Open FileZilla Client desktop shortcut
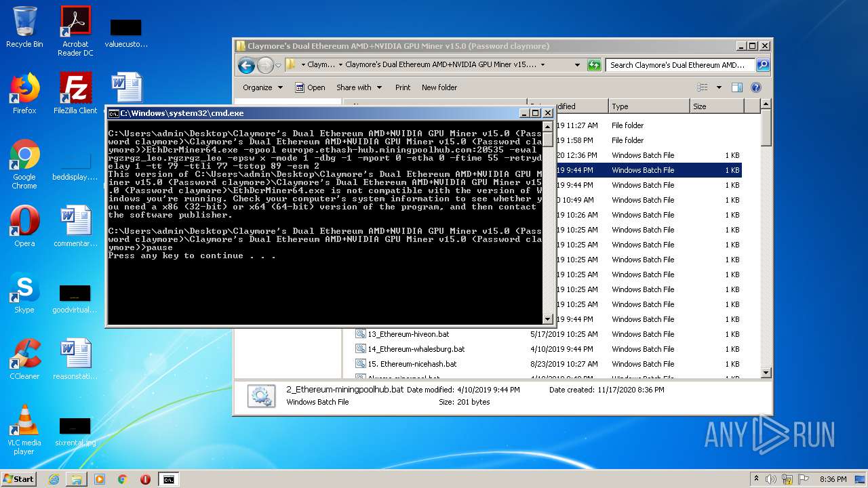This screenshot has width=868, height=488. [x=75, y=94]
